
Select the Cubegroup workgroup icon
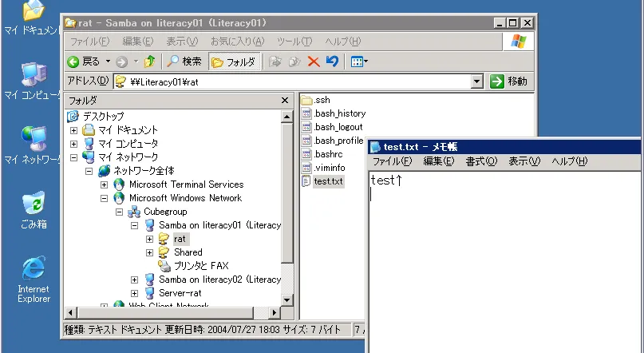click(x=134, y=212)
